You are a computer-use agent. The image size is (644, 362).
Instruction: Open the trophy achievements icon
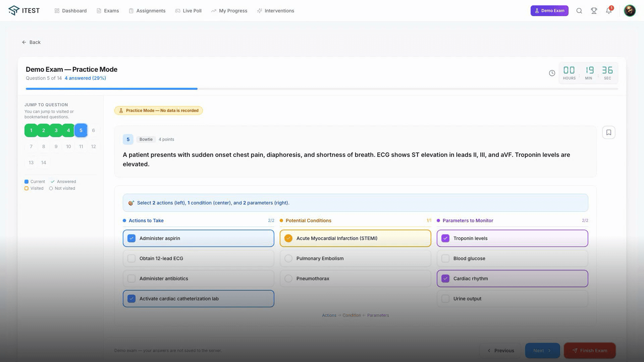pos(594,11)
